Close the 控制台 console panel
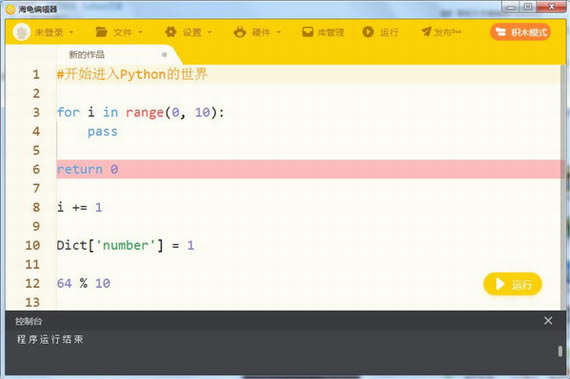Viewport: 570px width, 379px height. [548, 320]
